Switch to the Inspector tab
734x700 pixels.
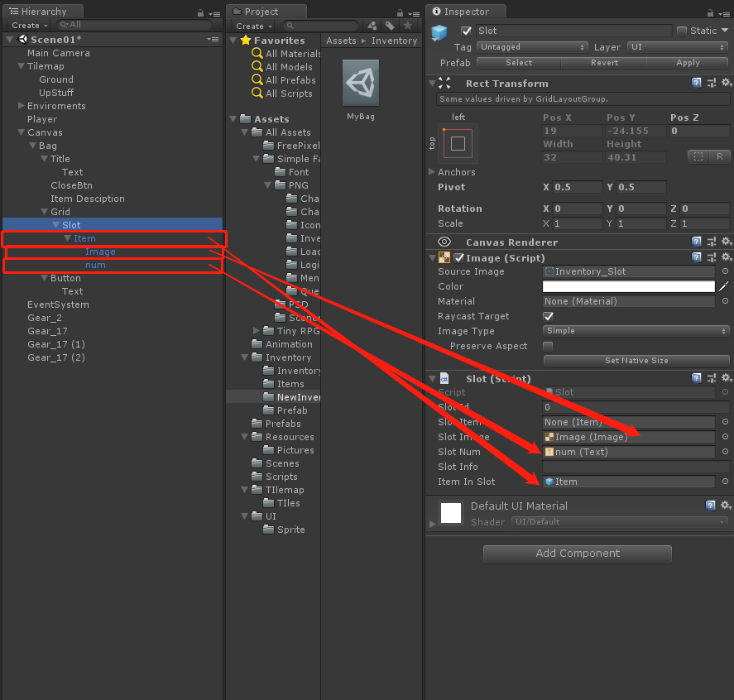tap(466, 12)
